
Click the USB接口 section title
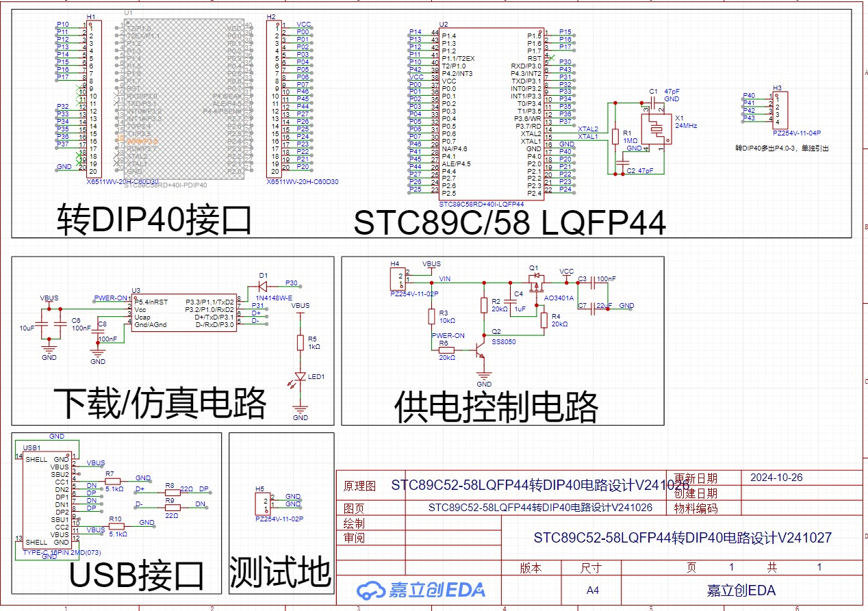[137, 575]
